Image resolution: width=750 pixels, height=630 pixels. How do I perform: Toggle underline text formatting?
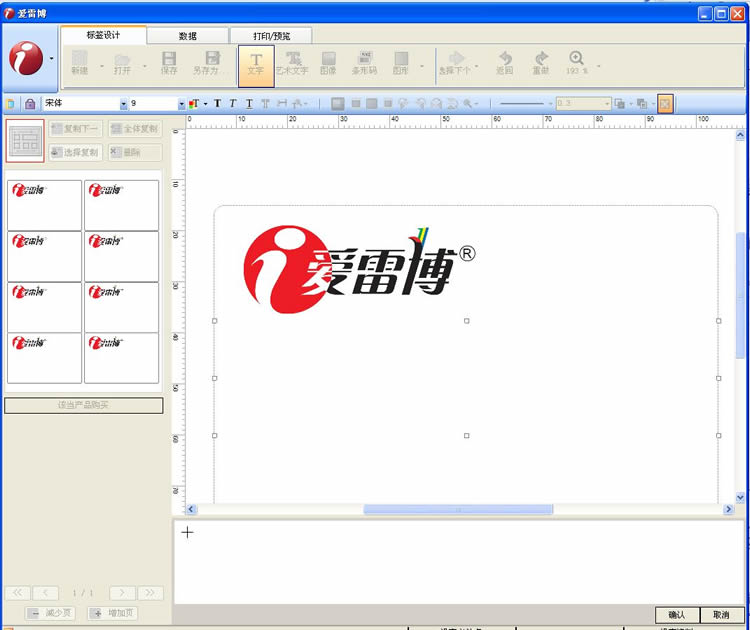[249, 103]
